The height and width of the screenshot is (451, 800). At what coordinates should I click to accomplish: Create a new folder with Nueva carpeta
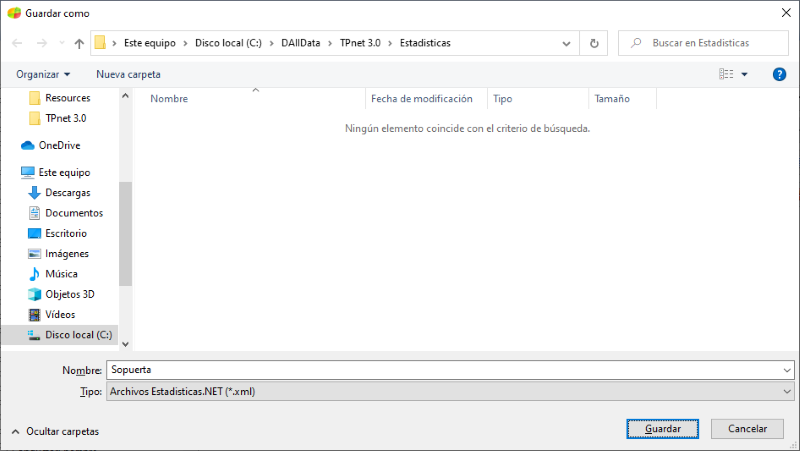tap(128, 74)
